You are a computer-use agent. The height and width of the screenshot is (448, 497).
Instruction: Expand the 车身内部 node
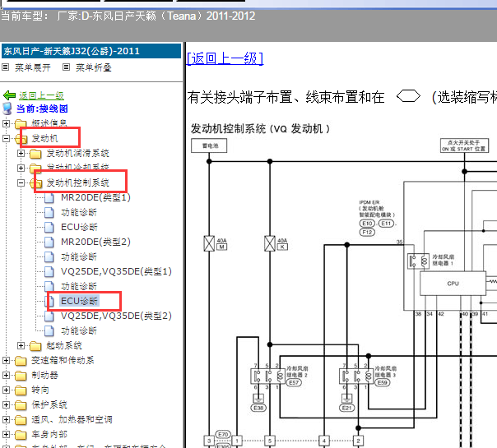6,434
